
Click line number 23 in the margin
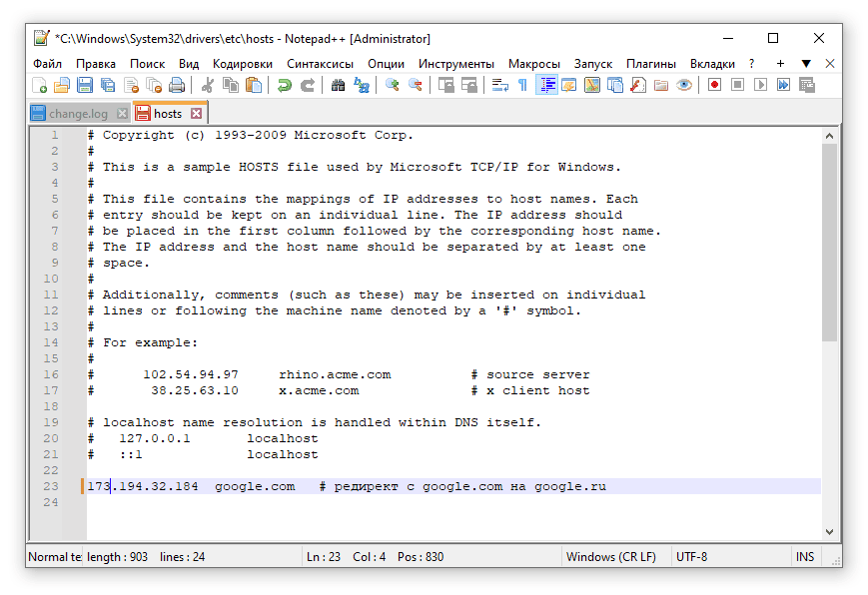point(51,486)
